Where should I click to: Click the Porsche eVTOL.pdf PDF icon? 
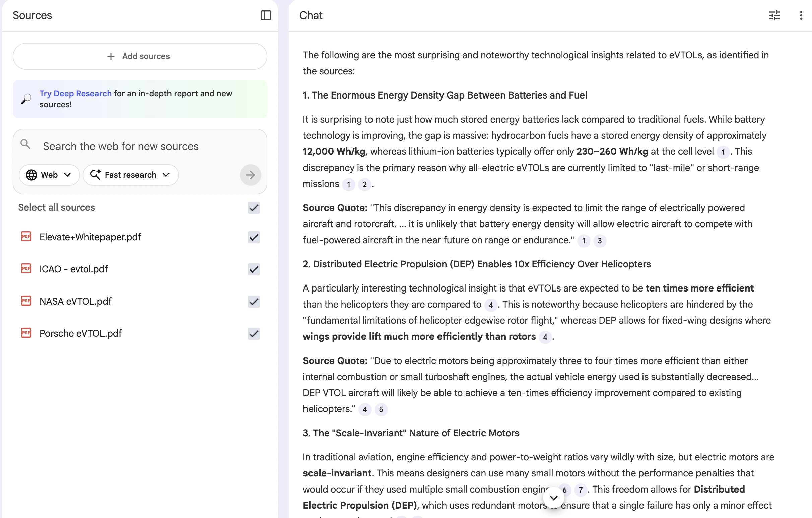[26, 333]
